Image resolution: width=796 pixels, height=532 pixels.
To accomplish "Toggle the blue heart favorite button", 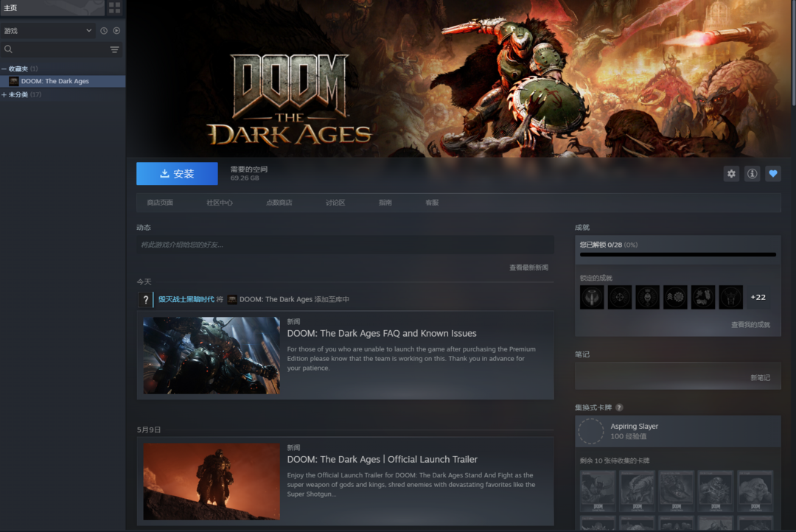I will 772,174.
